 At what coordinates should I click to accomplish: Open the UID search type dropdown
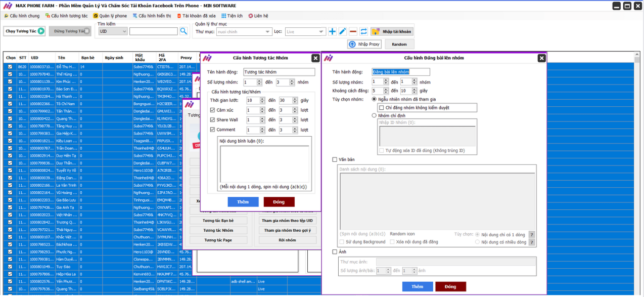[x=113, y=31]
